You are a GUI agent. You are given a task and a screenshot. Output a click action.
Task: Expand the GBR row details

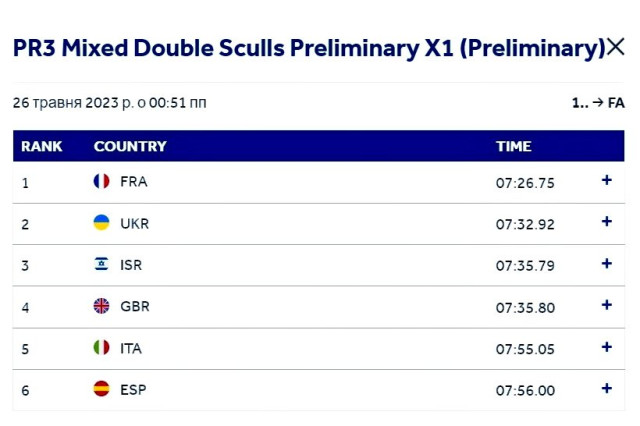606,305
